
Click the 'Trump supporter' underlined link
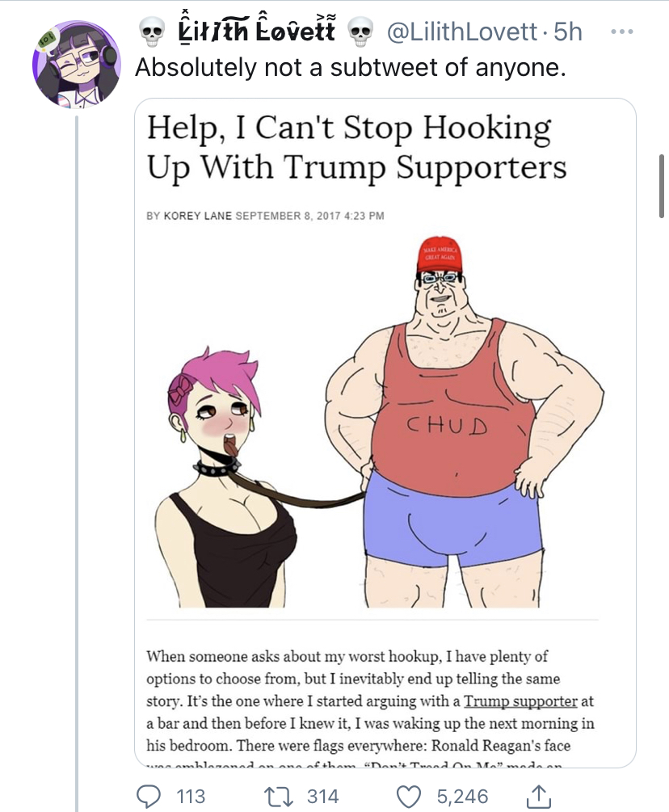[x=520, y=701]
